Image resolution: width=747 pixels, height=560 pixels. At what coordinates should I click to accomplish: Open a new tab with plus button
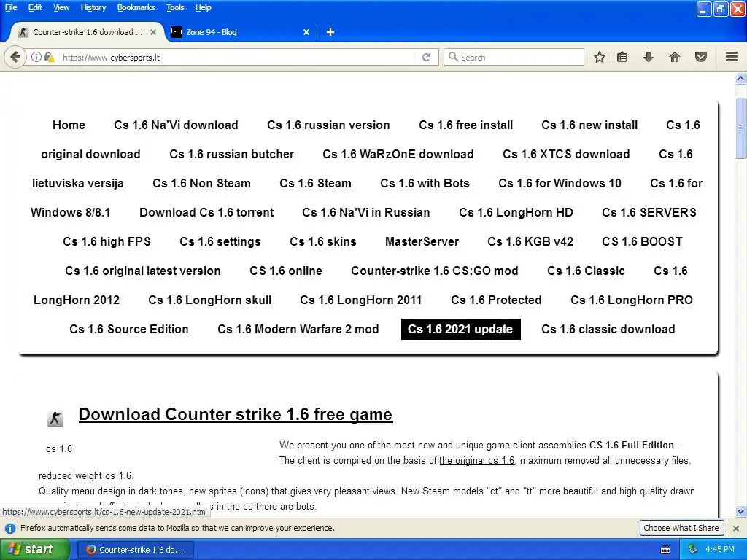point(330,32)
